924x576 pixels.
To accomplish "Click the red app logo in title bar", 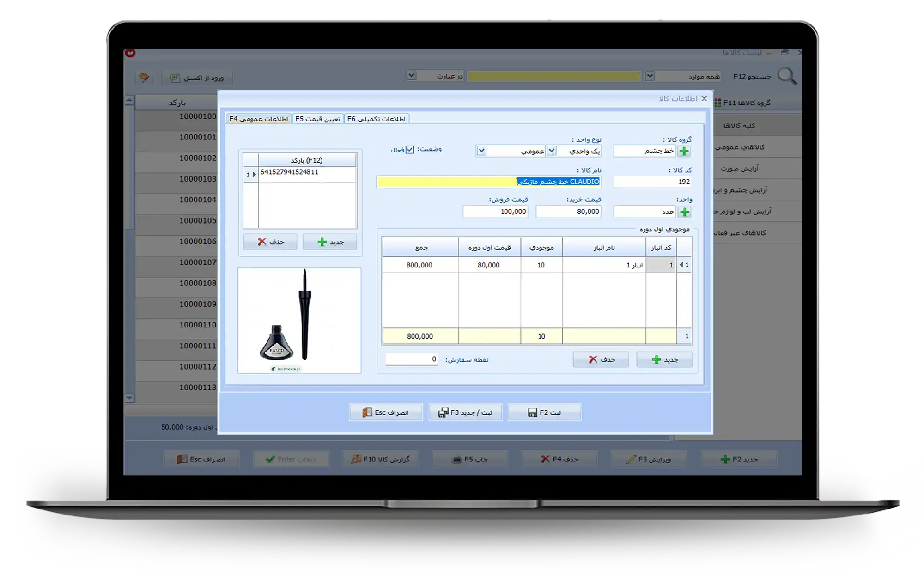I will (130, 53).
